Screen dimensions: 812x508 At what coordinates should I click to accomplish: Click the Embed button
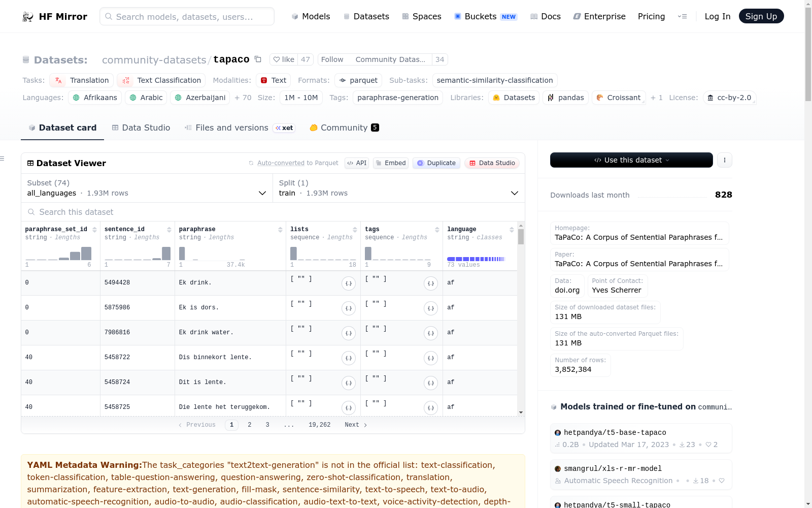pyautogui.click(x=391, y=163)
